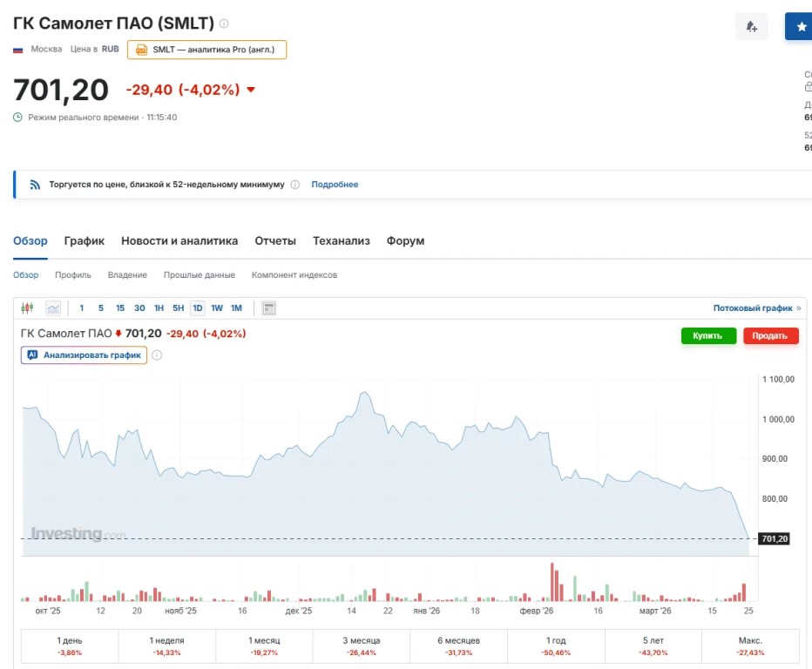Click info icon beside Анализировать график
Image resolution: width=812 pixels, height=669 pixels.
[157, 355]
